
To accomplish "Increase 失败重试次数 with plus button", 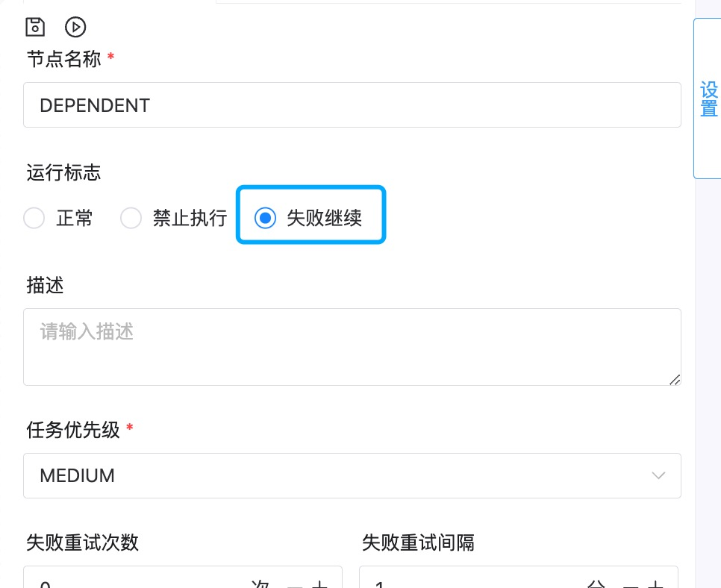I will pyautogui.click(x=319, y=585).
